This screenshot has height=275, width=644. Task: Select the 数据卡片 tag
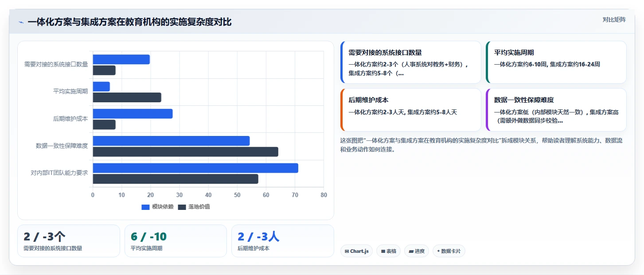[x=449, y=251]
